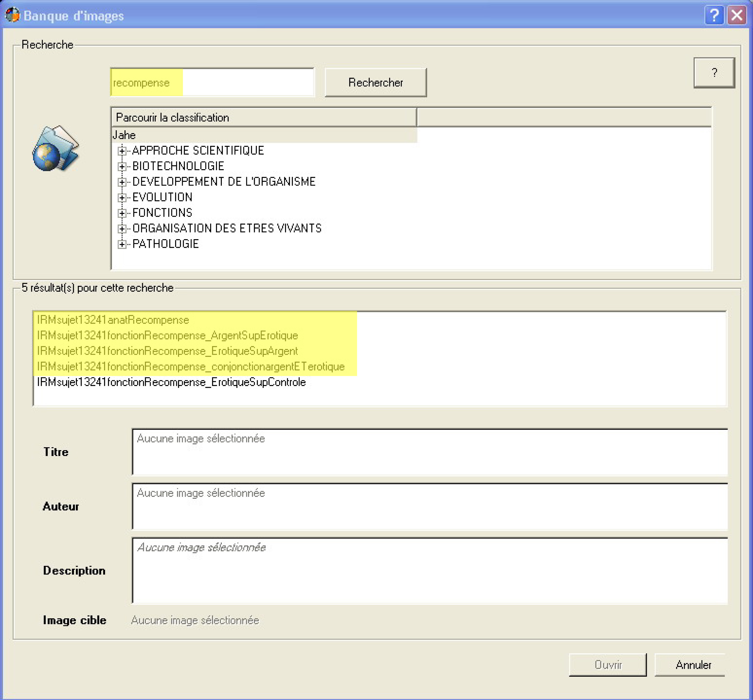Expand the FONCTIONS category
Screen dimensions: 753x700
(122, 213)
